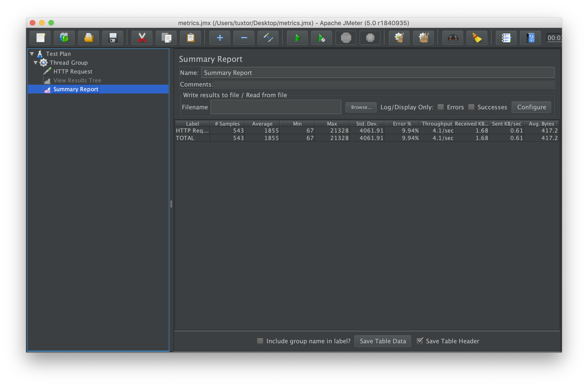
Task: Click the scissors Cut icon
Action: pyautogui.click(x=142, y=38)
